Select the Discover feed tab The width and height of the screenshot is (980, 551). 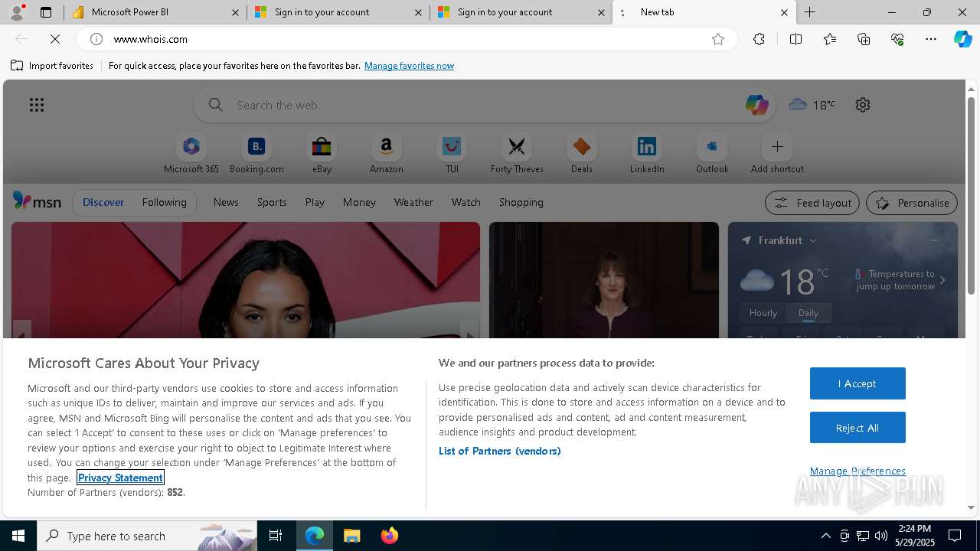click(x=103, y=202)
